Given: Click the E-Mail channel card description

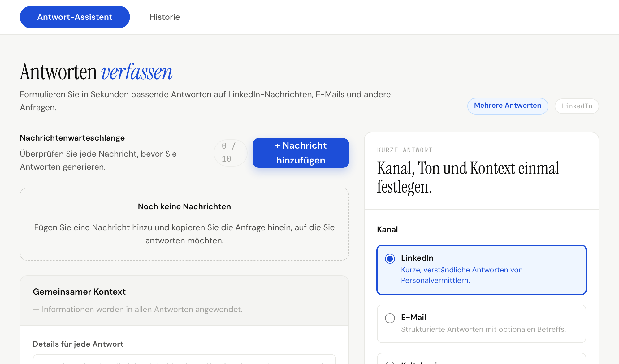Looking at the screenshot, I should pyautogui.click(x=483, y=329).
